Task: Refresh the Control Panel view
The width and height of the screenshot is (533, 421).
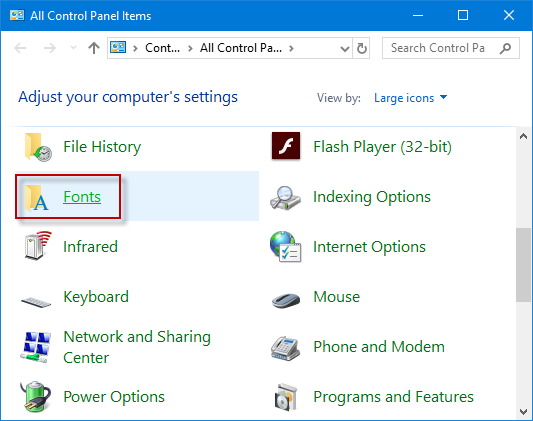Action: click(x=362, y=48)
